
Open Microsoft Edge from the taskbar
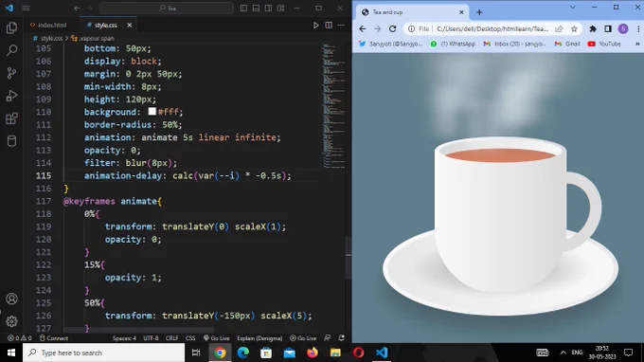coord(243,353)
